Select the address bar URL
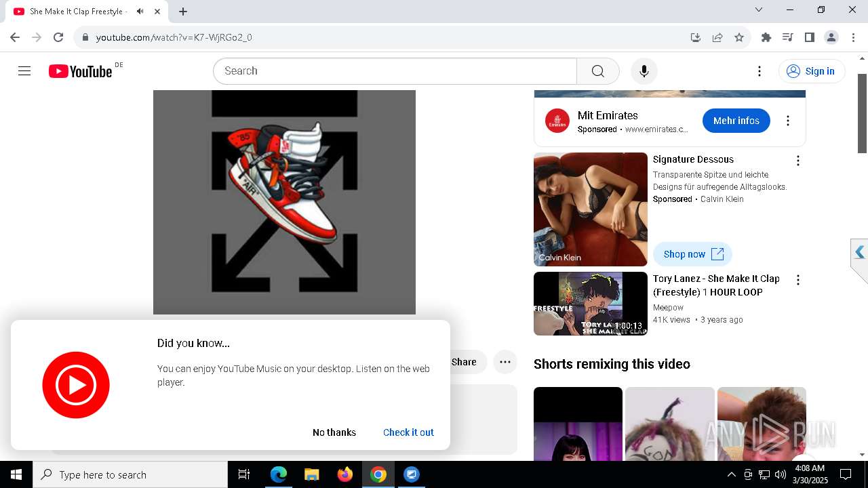Image resolution: width=868 pixels, height=488 pixels. (x=174, y=37)
